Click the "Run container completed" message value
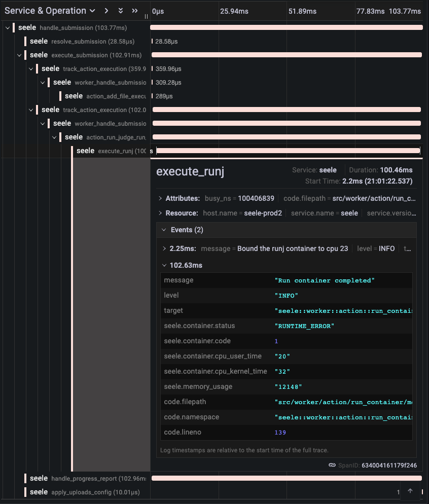The height and width of the screenshot is (504, 429). tap(325, 280)
